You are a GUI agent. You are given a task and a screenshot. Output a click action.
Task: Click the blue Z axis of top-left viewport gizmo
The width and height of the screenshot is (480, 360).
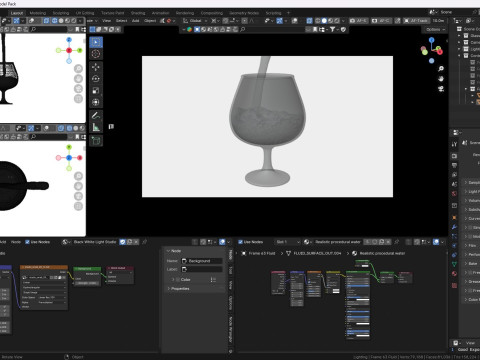click(69, 40)
